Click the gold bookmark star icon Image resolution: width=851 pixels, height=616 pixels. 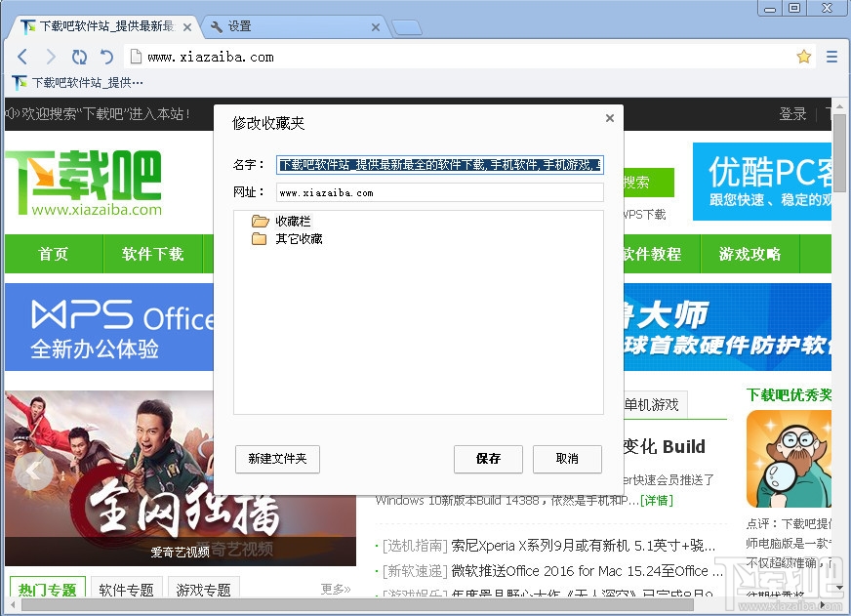point(804,57)
